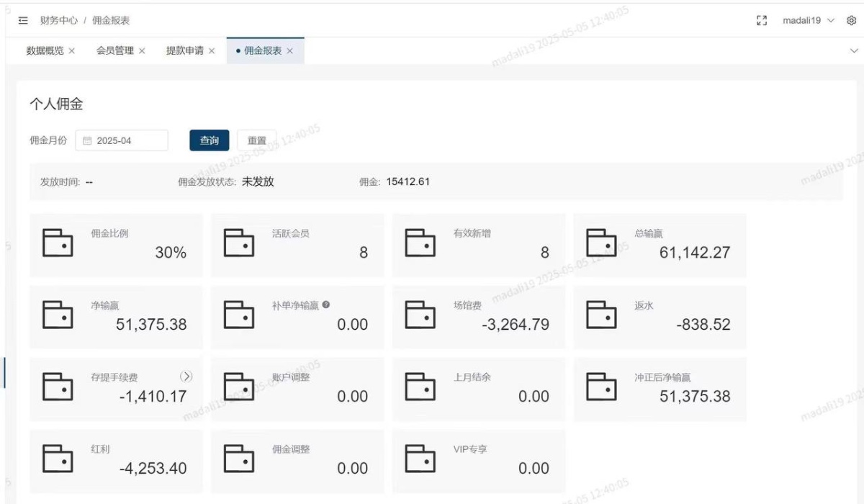Collapse the sidebar with the hamburger icon
The width and height of the screenshot is (864, 504).
point(22,20)
